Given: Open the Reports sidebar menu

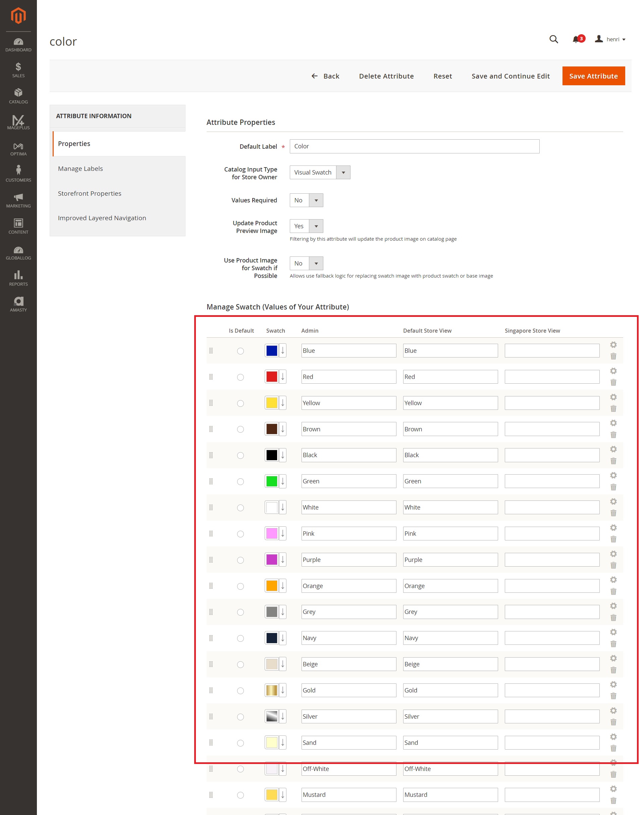Looking at the screenshot, I should point(18,278).
